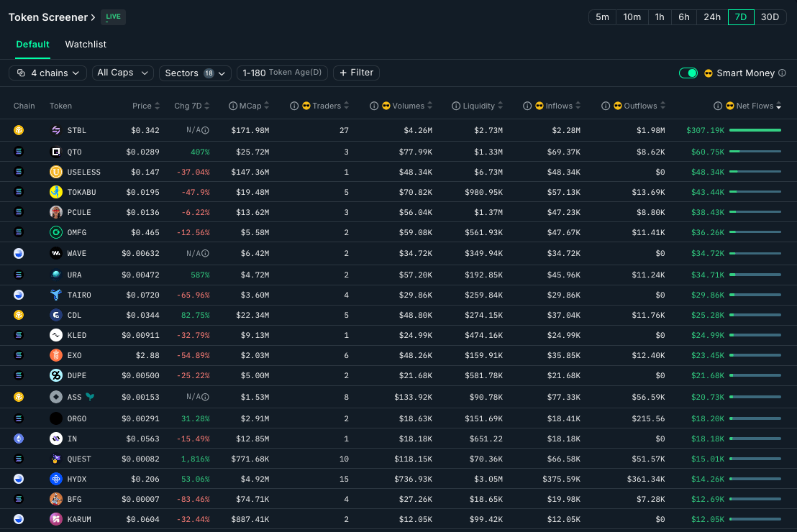Click the STBL token logo icon

[x=56, y=131]
